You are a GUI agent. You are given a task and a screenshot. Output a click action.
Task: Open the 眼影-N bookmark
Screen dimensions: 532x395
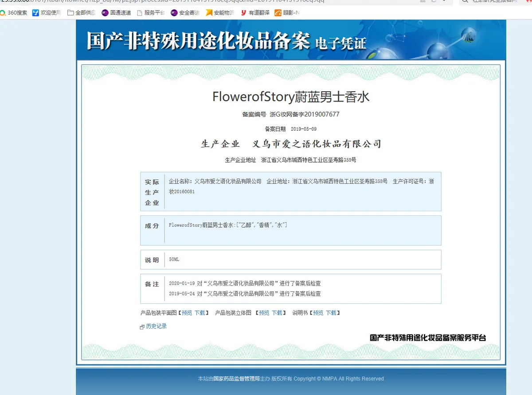coord(287,13)
